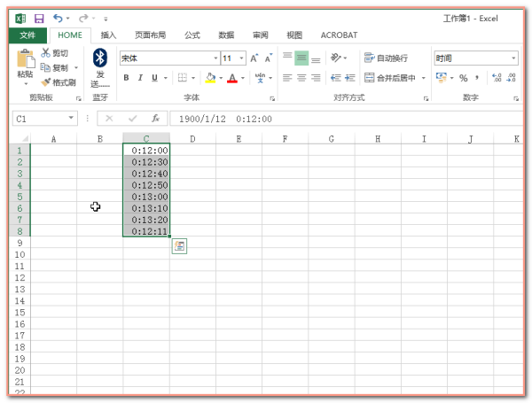532x403 pixels.
Task: Click the Save icon in quick access toolbar
Action: click(x=39, y=18)
